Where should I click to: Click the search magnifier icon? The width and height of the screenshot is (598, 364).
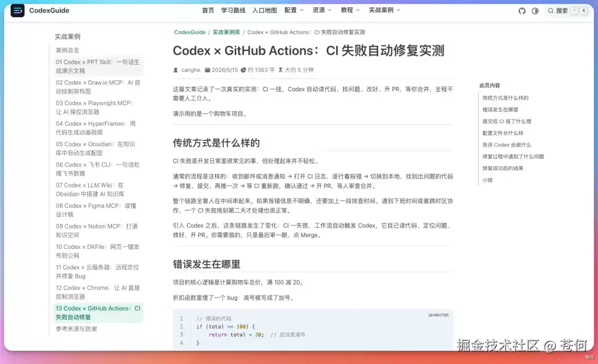551,11
